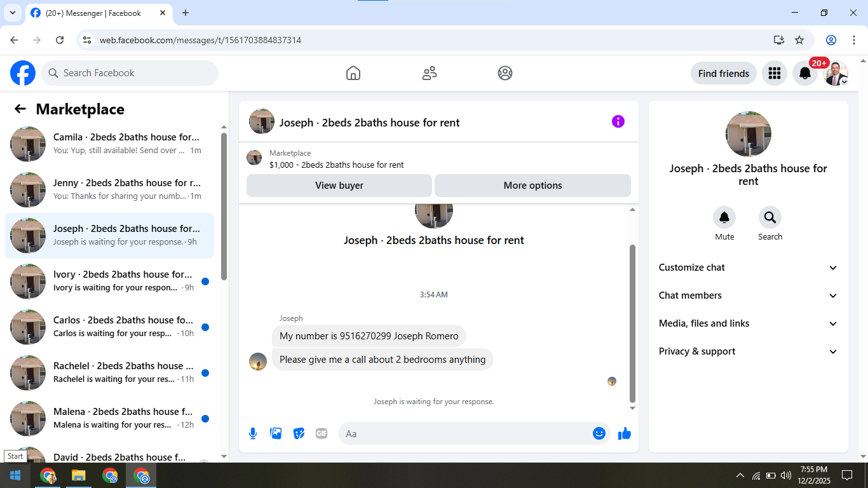
Task: Record a voice clip with microphone icon
Action: 253,433
